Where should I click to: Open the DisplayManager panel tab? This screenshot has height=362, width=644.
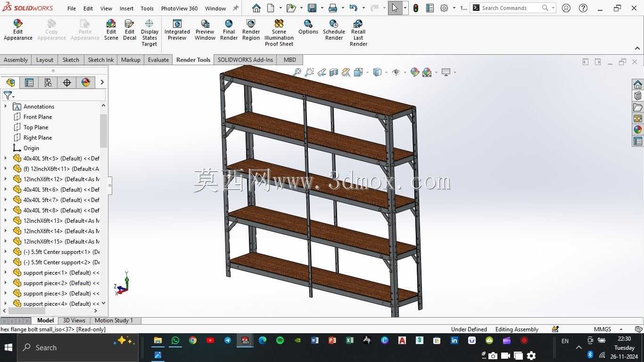tap(86, 83)
